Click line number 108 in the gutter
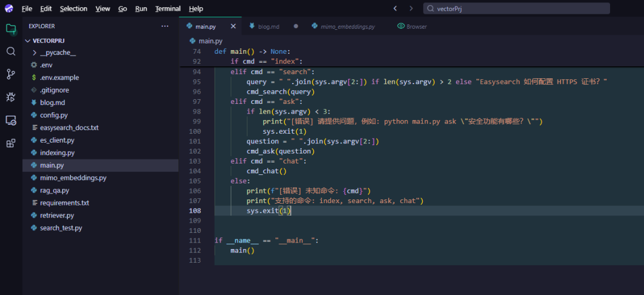The width and height of the screenshot is (644, 295). click(x=195, y=211)
